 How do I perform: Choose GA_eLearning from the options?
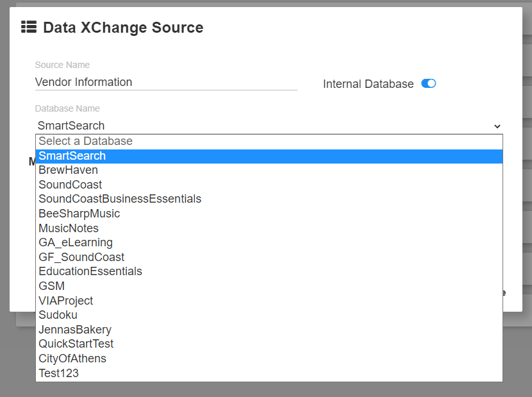[x=76, y=242]
